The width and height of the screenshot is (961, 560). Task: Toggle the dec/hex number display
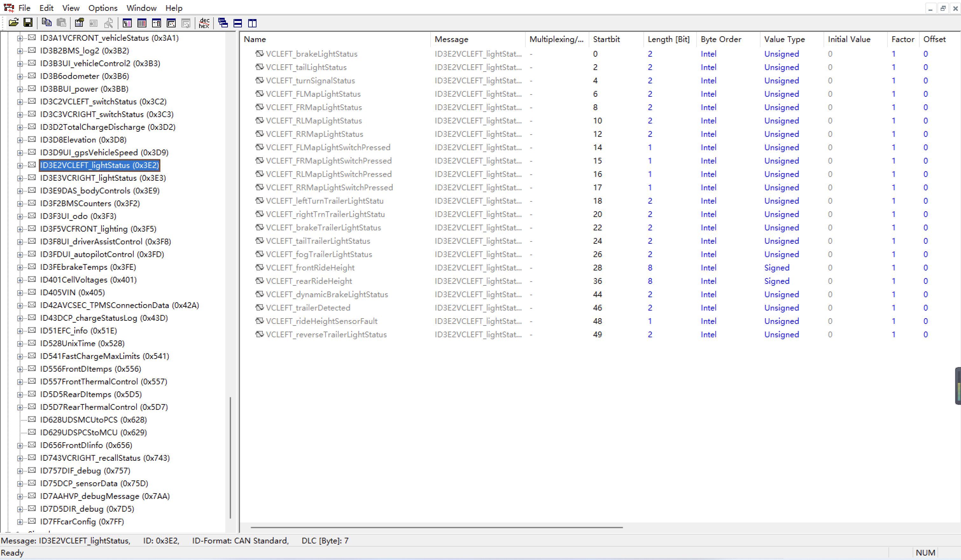(204, 23)
